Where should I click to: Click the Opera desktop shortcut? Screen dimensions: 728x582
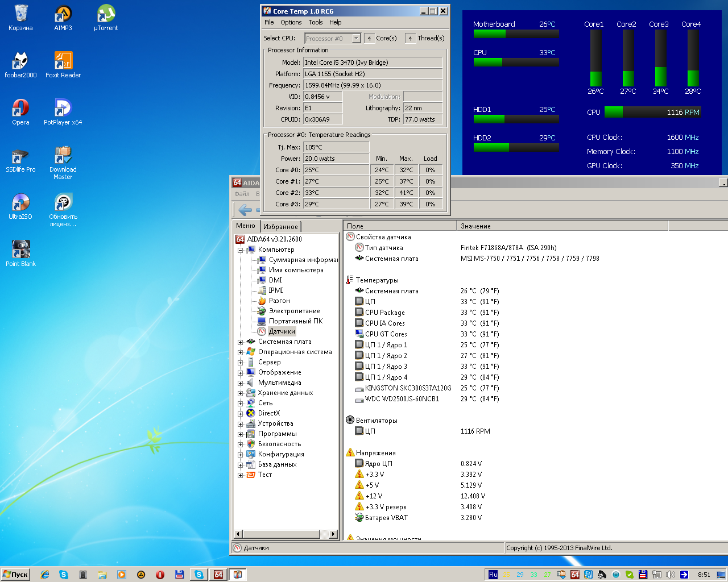click(x=20, y=112)
